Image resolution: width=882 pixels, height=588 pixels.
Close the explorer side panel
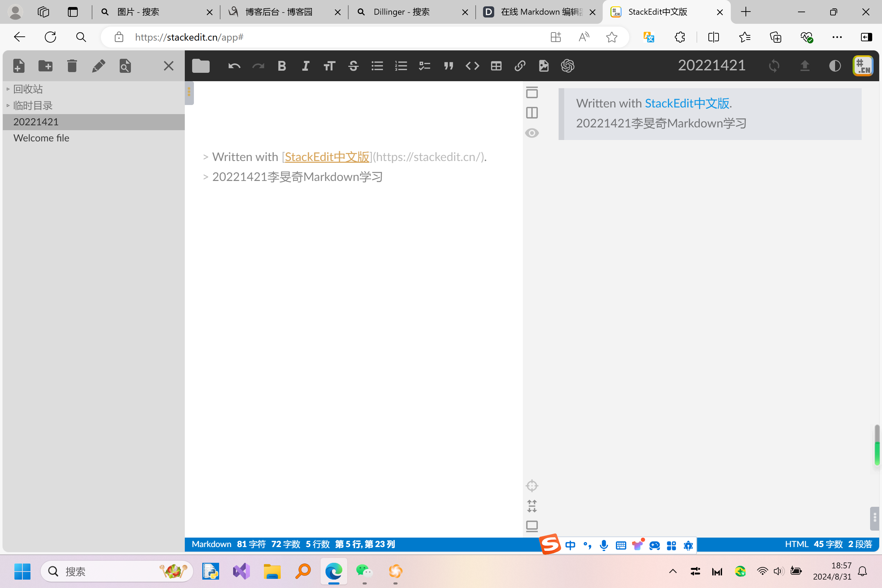click(169, 66)
